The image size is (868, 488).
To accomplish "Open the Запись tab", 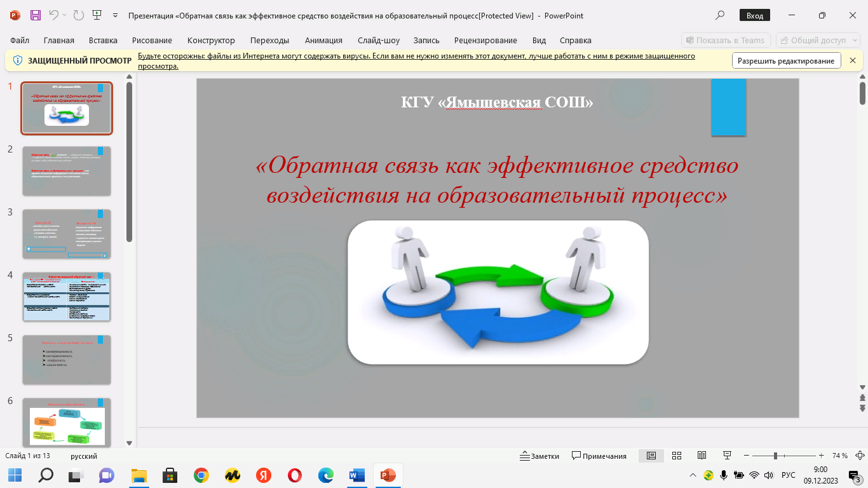I will pos(426,40).
